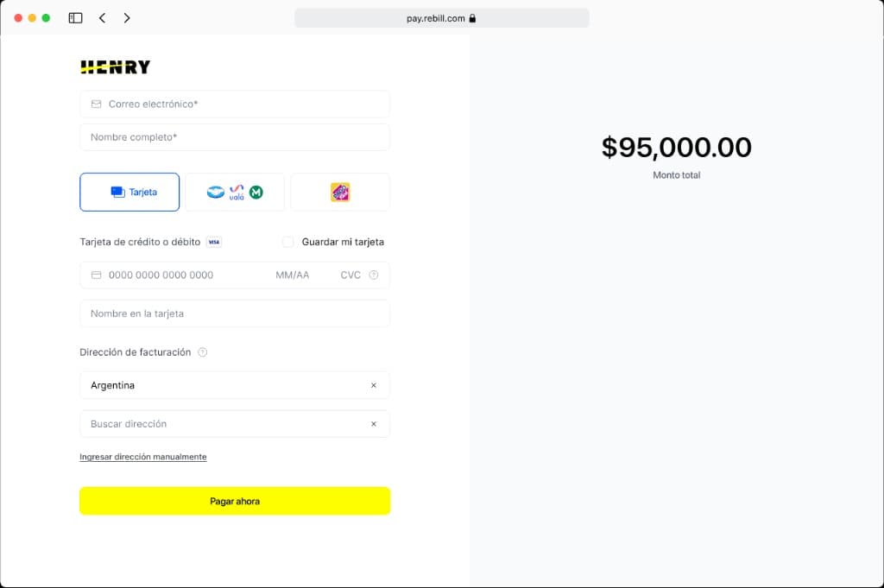This screenshot has width=884, height=588.
Task: Go forward with the browser forward arrow
Action: 127,18
